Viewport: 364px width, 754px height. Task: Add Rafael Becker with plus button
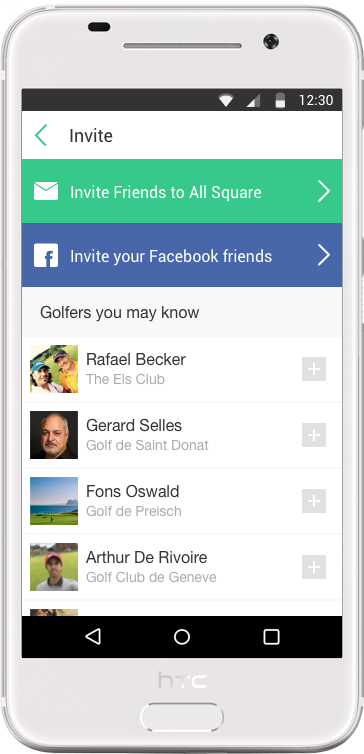pos(314,369)
